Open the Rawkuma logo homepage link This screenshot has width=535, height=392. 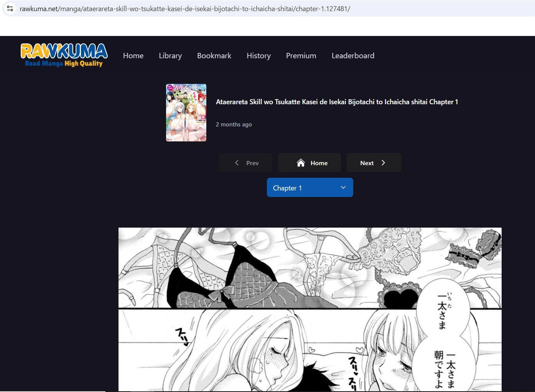pos(64,55)
